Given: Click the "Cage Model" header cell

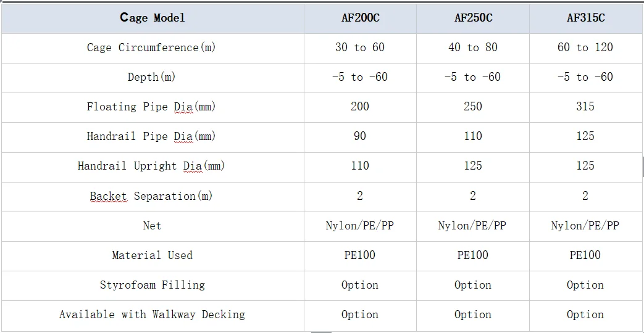Looking at the screenshot, I should coord(152,18).
